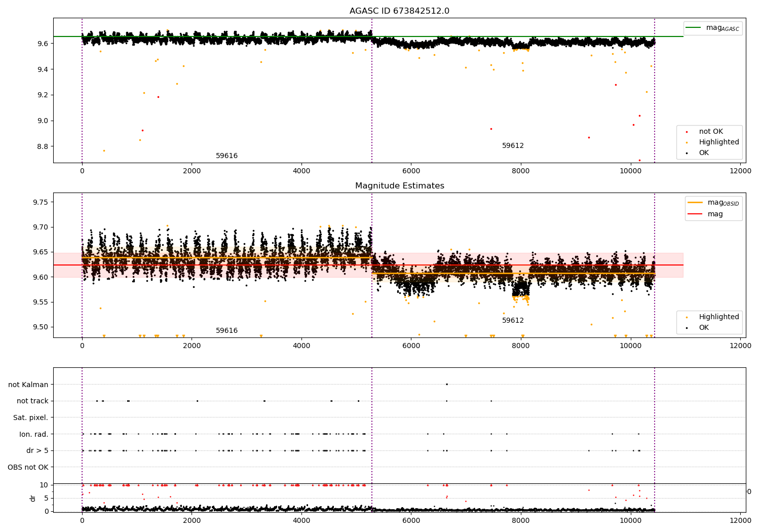Click the '9.2' y-axis tick of top plot

pyautogui.click(x=43, y=95)
